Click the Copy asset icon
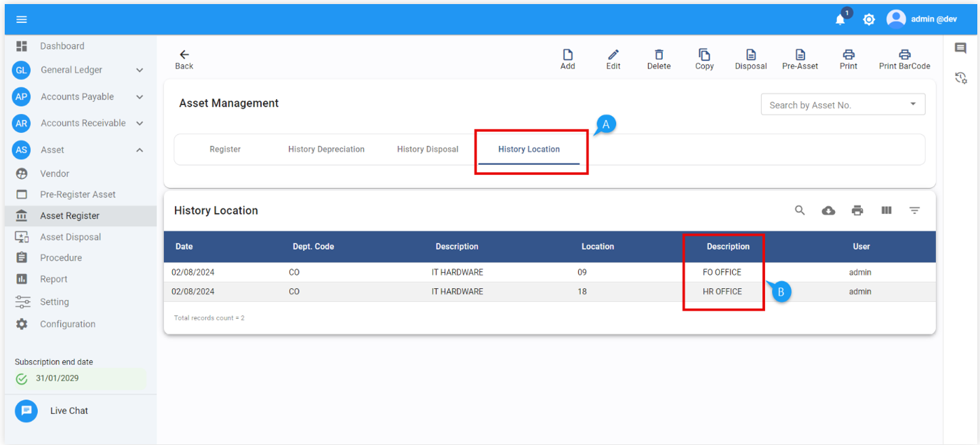 point(704,55)
